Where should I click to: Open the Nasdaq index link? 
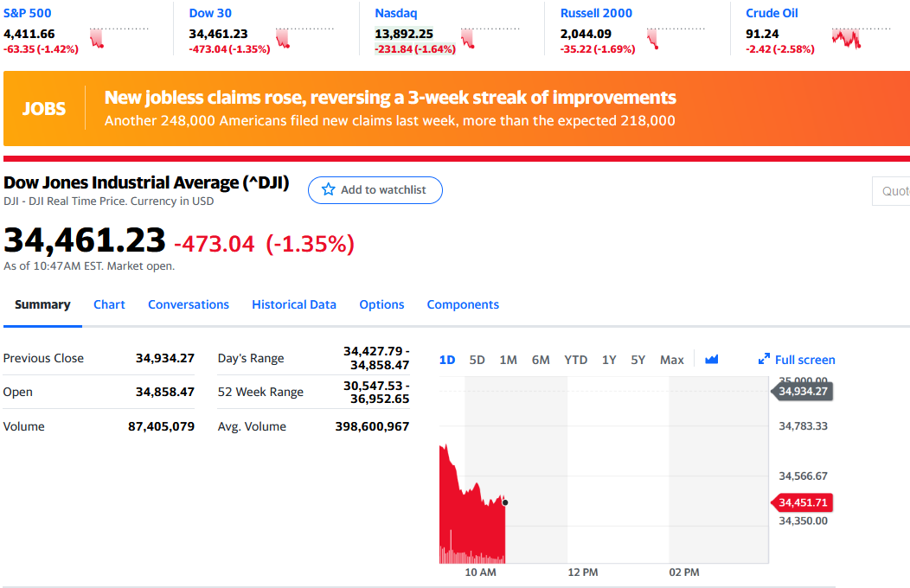tap(396, 13)
